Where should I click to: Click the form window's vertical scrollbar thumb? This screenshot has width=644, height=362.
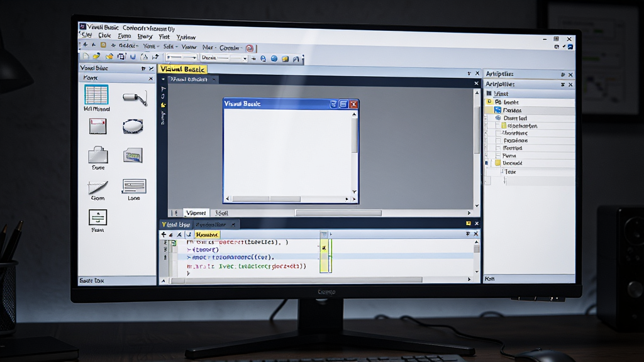[354, 136]
